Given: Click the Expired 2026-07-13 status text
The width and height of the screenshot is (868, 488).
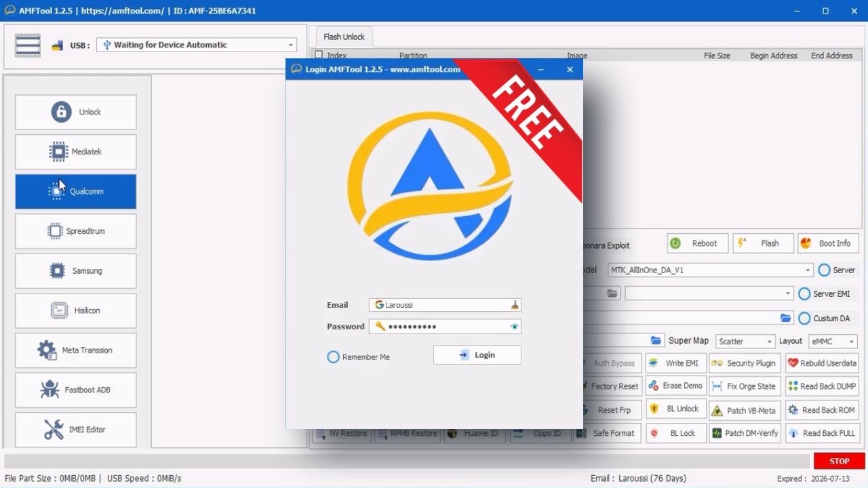Looking at the screenshot, I should (x=813, y=479).
